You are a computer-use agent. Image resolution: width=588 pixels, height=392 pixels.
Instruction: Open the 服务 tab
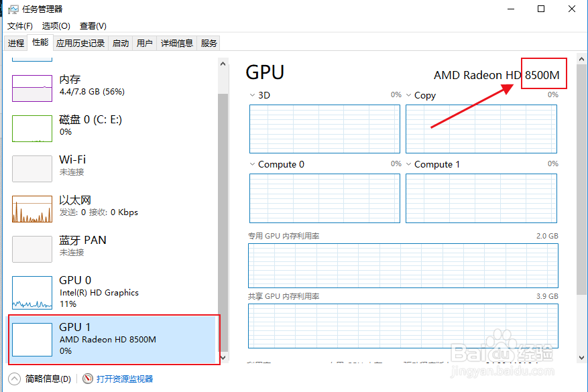click(x=209, y=43)
